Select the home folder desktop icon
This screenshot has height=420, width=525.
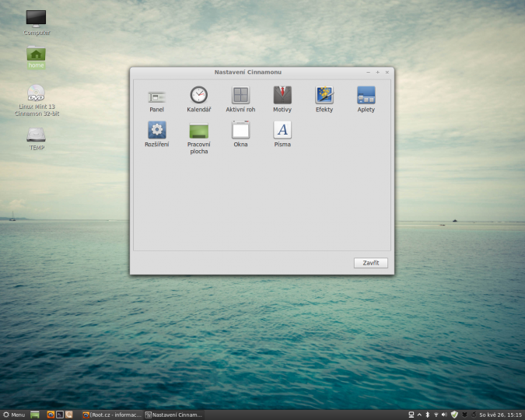coord(36,58)
